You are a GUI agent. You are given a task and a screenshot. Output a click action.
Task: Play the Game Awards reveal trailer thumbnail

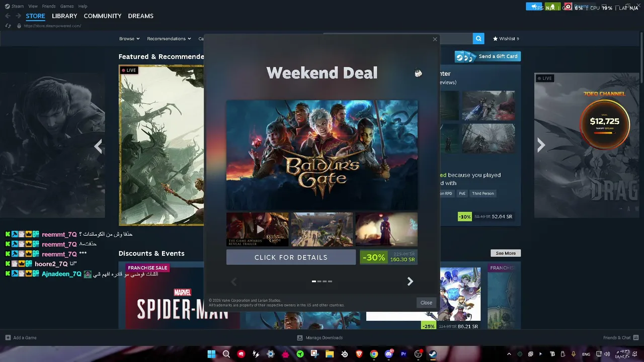click(x=258, y=229)
